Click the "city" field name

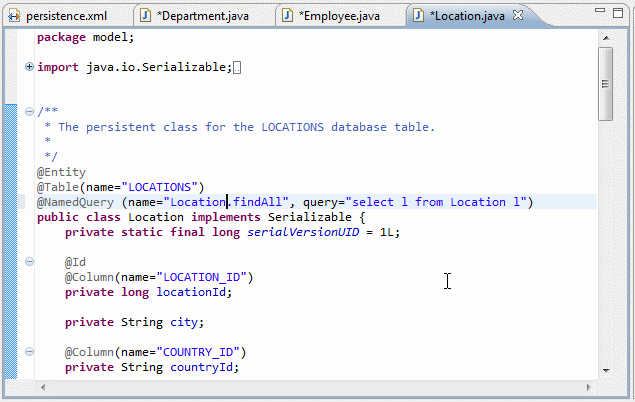(x=184, y=322)
